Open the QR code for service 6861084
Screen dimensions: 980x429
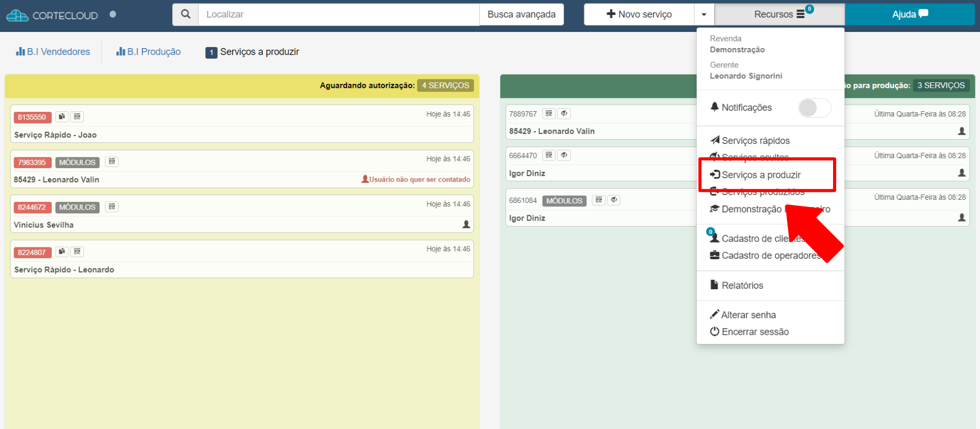599,200
